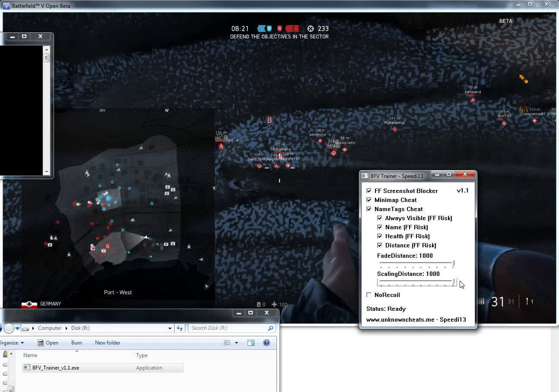Click the Battlefield V window title bar icon
Screen dimensions: 559x392
6,6
